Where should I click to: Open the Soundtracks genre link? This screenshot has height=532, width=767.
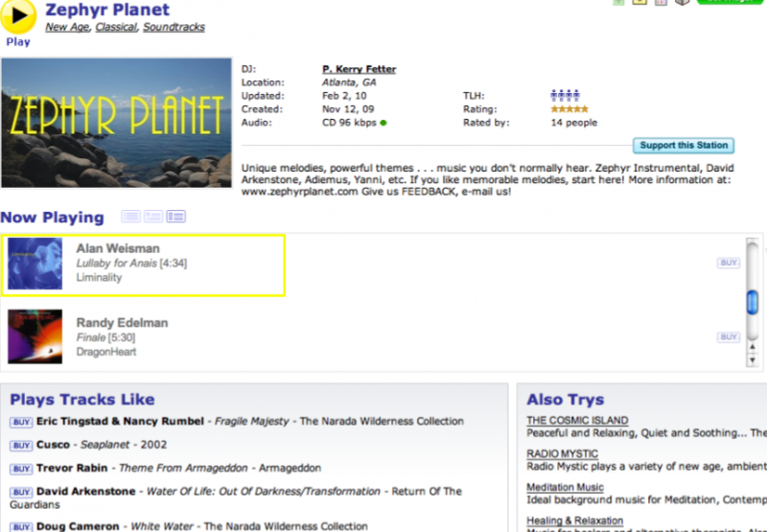(174, 28)
